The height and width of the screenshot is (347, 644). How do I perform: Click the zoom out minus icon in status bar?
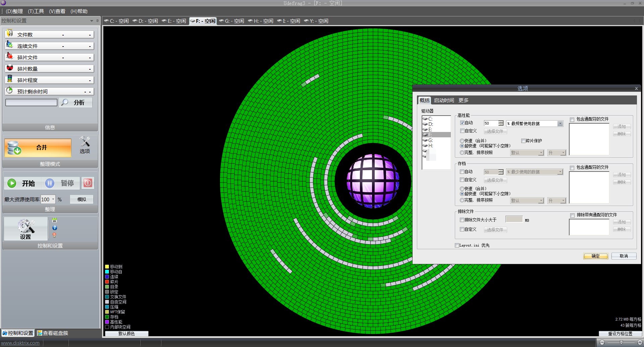(x=602, y=342)
